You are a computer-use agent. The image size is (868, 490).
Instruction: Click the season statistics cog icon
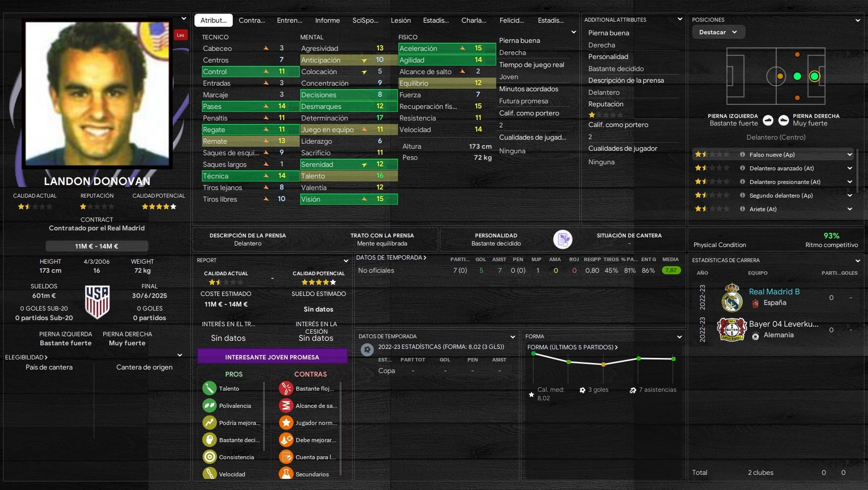(x=367, y=349)
